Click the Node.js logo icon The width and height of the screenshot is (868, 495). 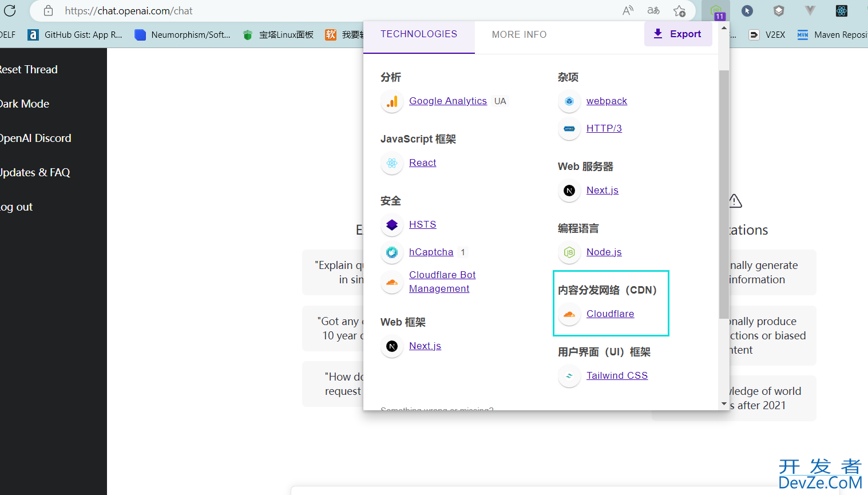coord(569,252)
